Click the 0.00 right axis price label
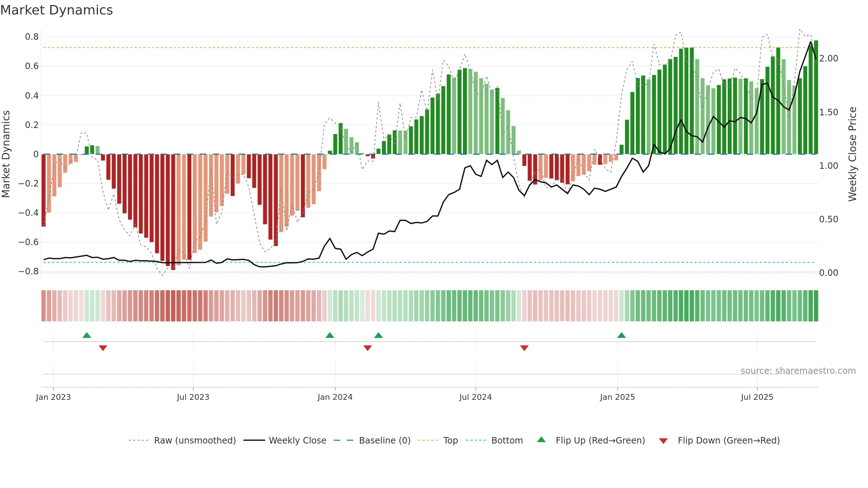Screen dimensions: 868x488 coord(829,273)
